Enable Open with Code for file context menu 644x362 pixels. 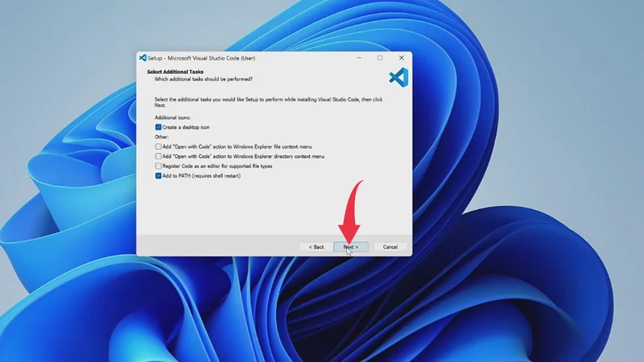[159, 146]
